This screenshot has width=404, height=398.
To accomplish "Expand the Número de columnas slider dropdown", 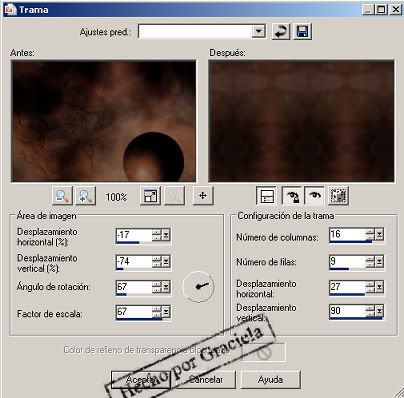I will tap(379, 235).
